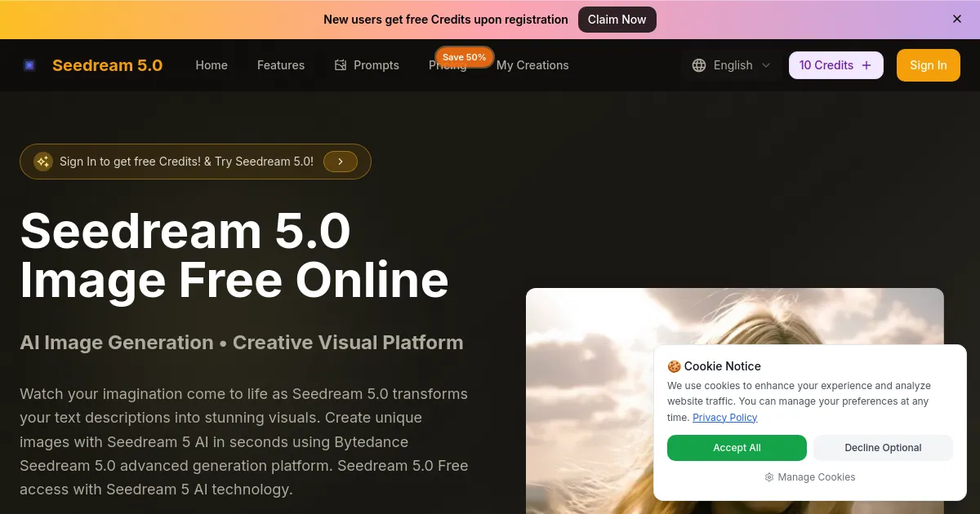The image size is (980, 514).
Task: Accept all cookies
Action: pos(737,448)
